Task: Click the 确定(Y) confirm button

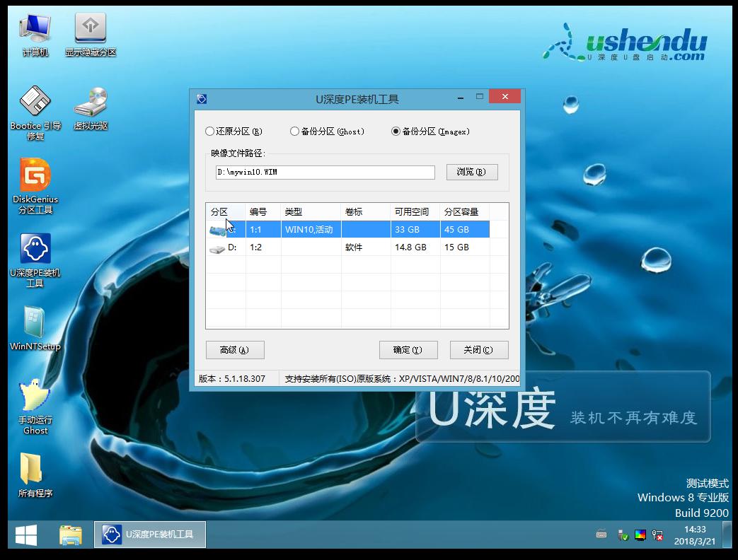Action: tap(408, 350)
